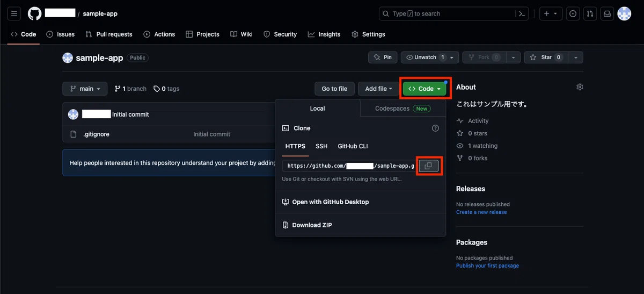
Task: Open the latest commit titled Initial commit
Action: coord(130,114)
